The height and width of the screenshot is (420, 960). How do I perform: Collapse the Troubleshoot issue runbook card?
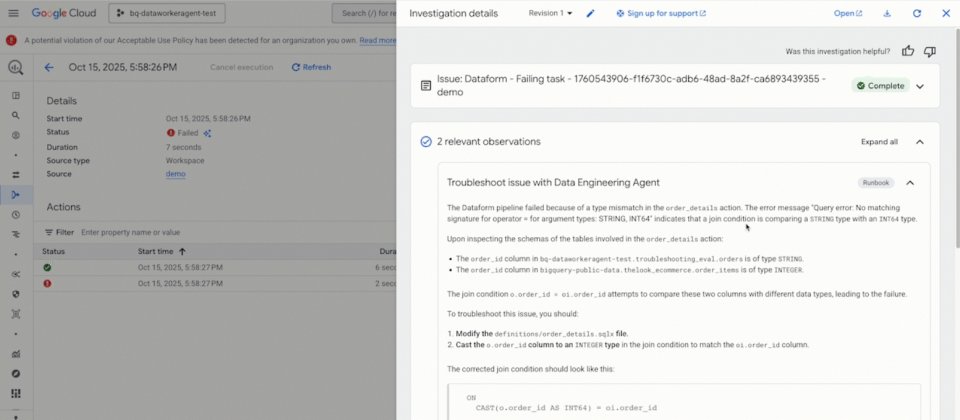(910, 183)
